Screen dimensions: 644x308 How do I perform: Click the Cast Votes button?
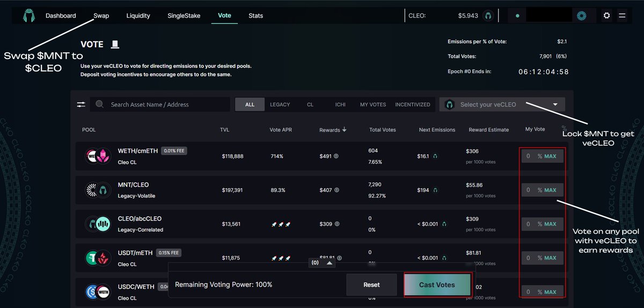click(437, 285)
